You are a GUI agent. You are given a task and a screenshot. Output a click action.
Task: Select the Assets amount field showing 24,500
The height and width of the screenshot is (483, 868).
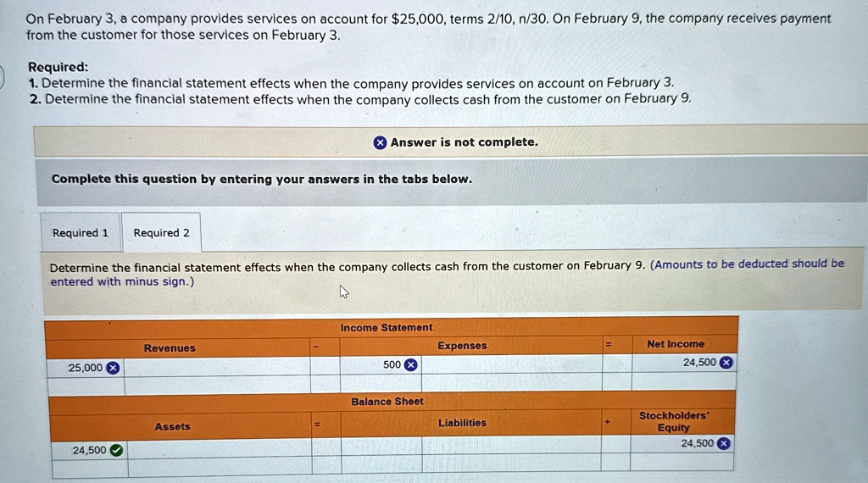89,450
